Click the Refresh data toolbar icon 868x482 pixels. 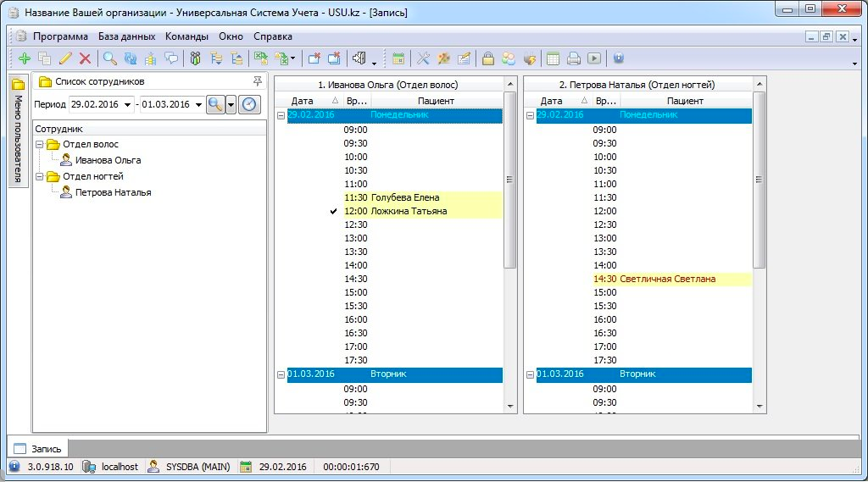[x=131, y=58]
